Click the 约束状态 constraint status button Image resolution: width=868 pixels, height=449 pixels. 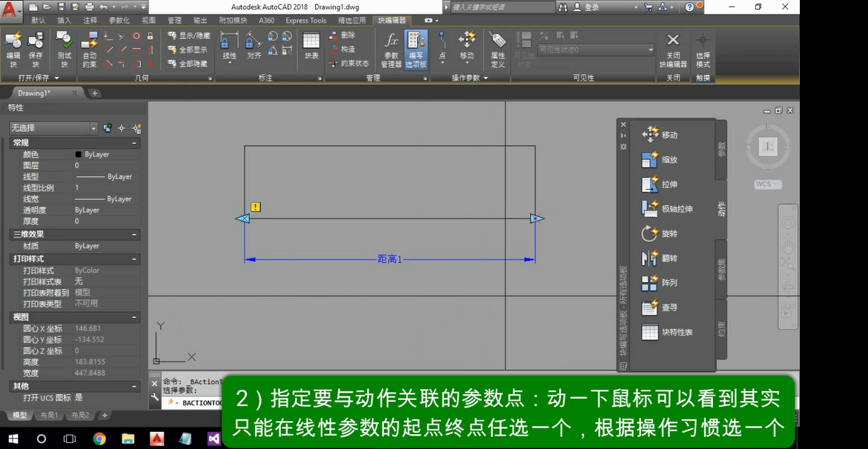(349, 64)
